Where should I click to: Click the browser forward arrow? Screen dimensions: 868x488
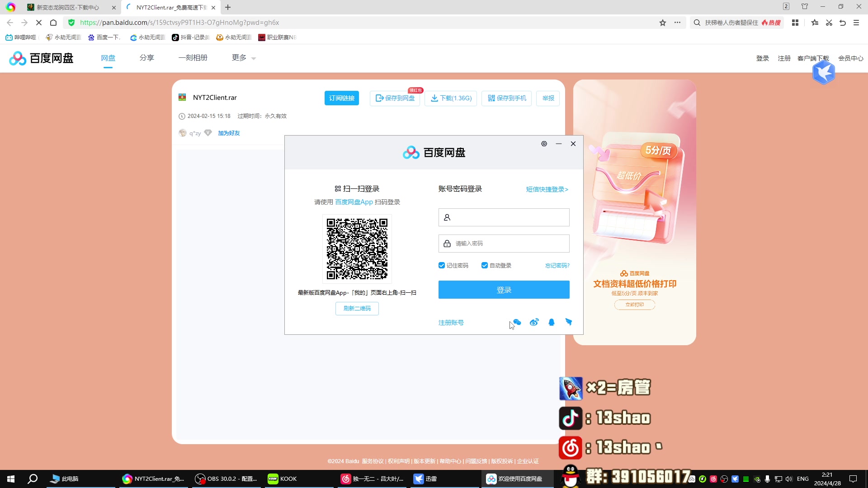pyautogui.click(x=24, y=23)
